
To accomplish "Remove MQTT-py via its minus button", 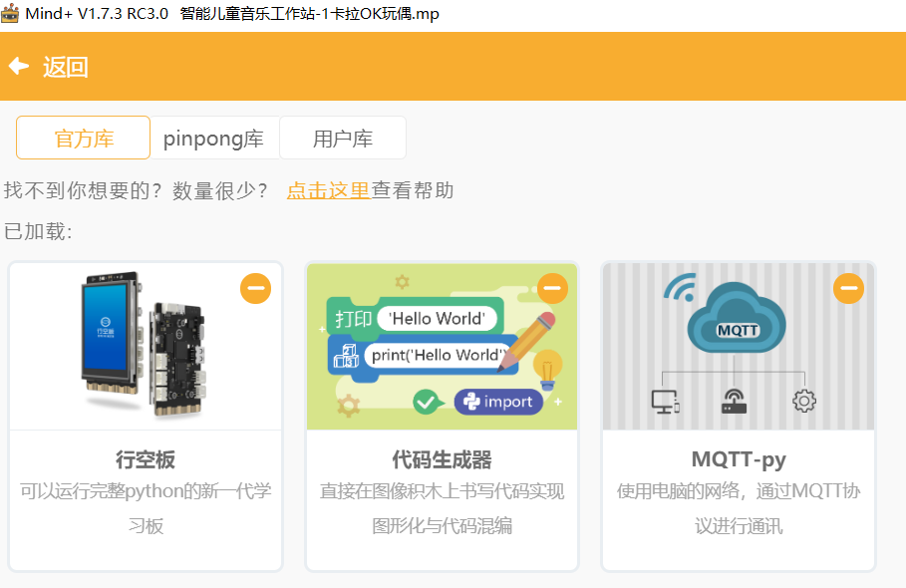I will [848, 288].
